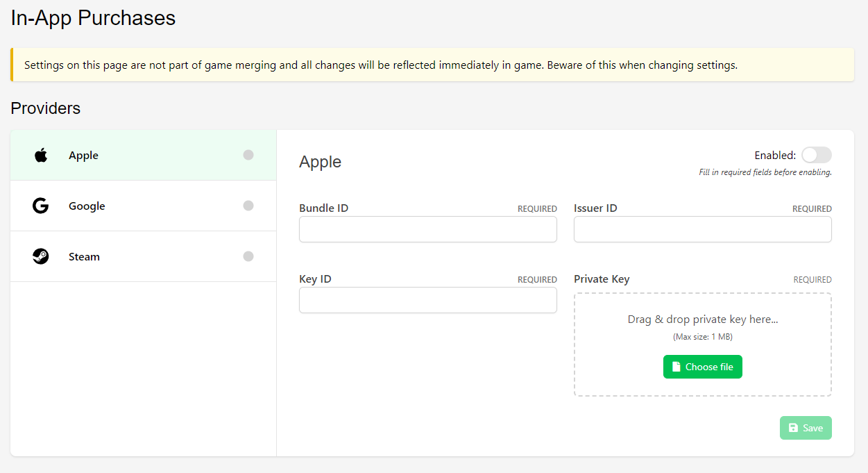The height and width of the screenshot is (473, 868).
Task: Click the "Drag & drop private key here" text
Action: point(702,320)
